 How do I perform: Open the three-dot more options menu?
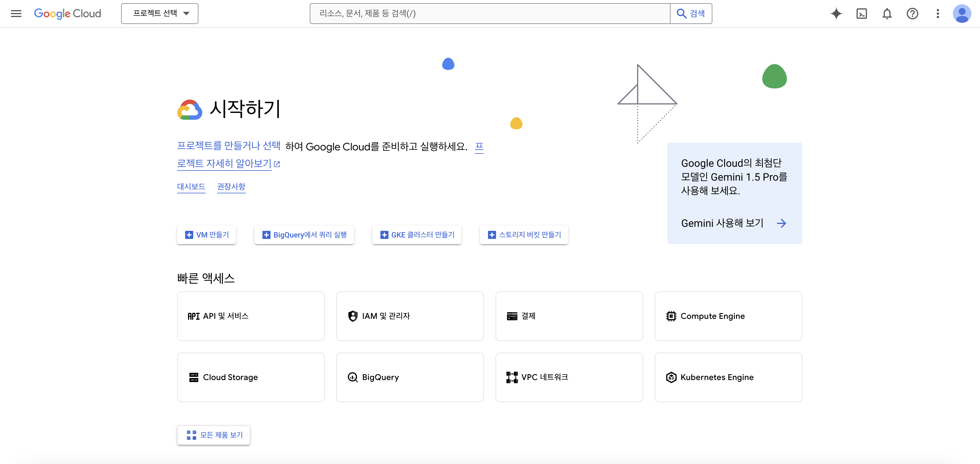point(937,14)
